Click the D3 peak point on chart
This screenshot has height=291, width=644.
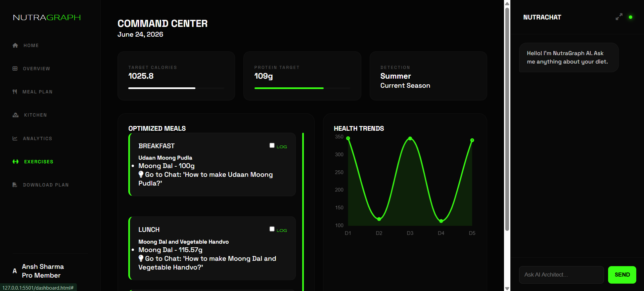[x=410, y=138]
